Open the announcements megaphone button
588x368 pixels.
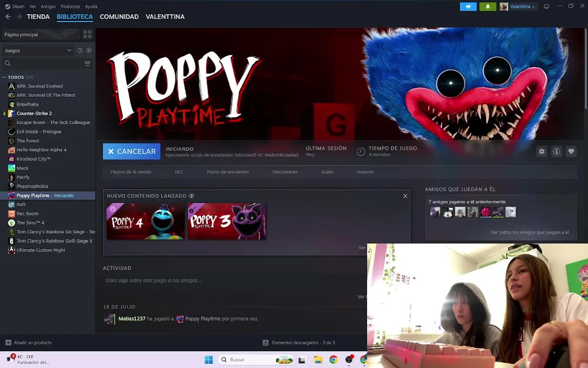[x=468, y=6]
